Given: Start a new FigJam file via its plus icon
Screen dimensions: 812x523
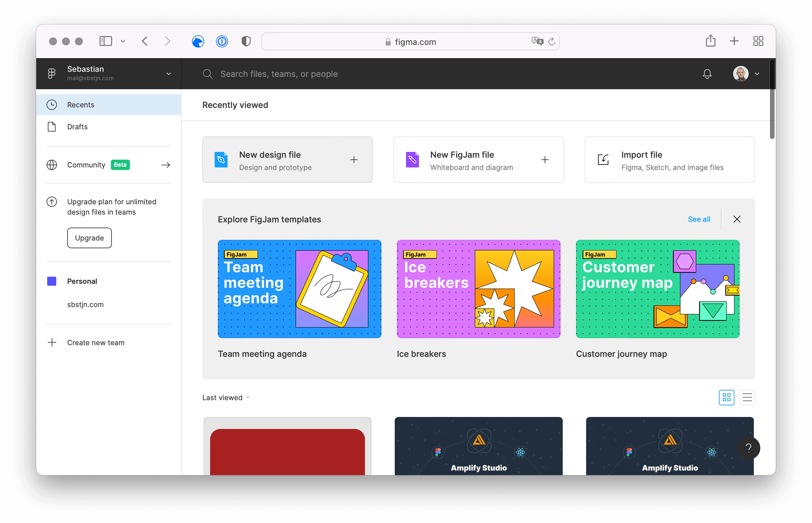Looking at the screenshot, I should click(x=545, y=160).
